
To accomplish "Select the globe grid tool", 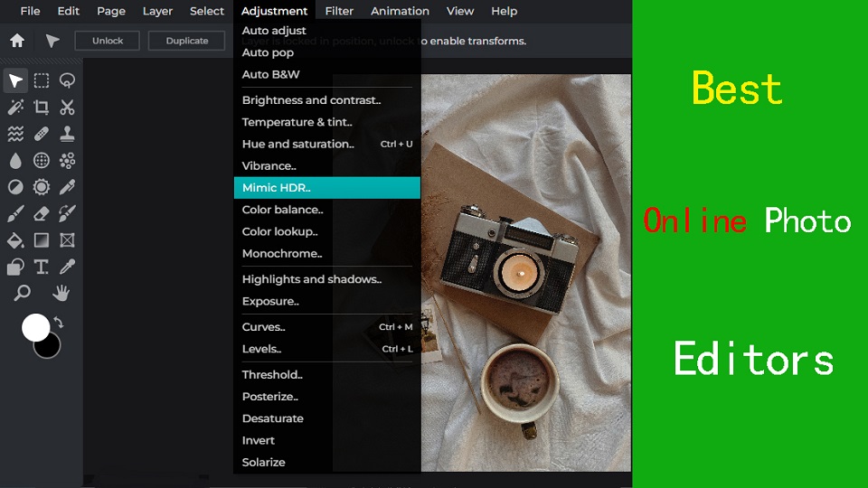I will point(42,161).
